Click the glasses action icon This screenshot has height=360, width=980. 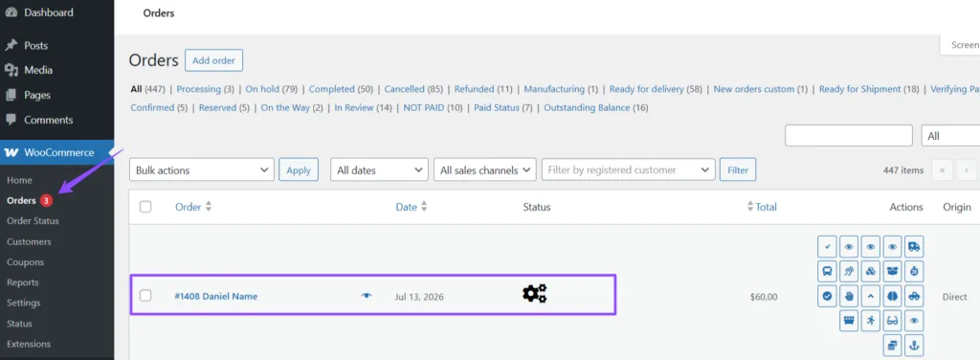[x=893, y=321]
